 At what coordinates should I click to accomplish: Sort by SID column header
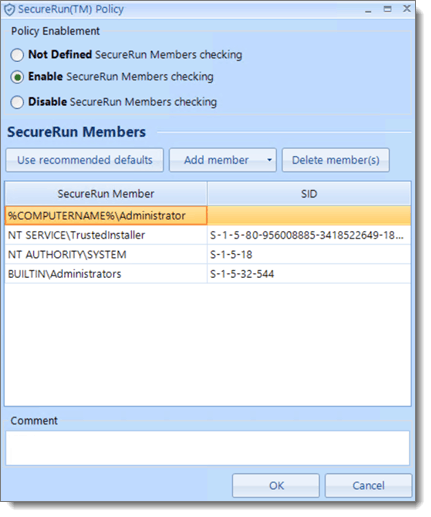(309, 194)
